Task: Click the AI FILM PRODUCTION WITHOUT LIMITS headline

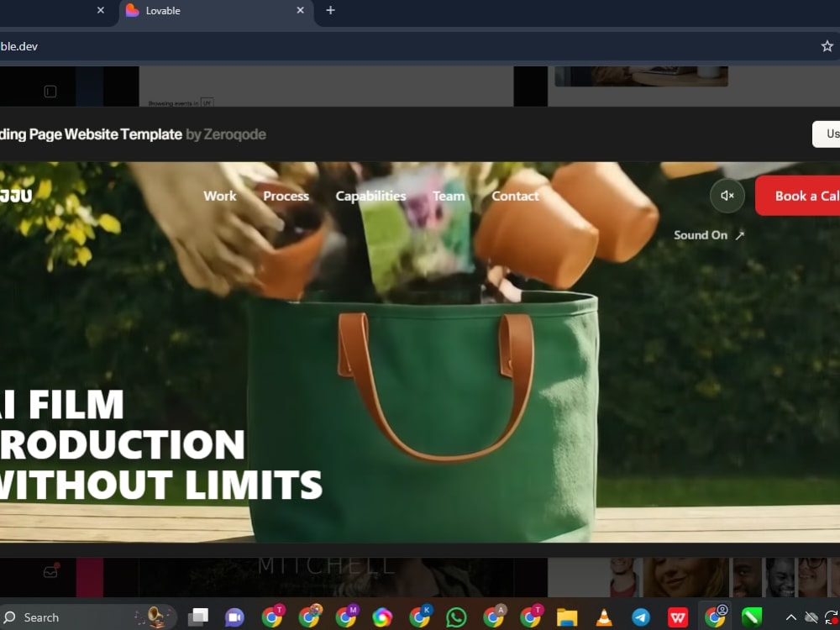Action: [160, 444]
